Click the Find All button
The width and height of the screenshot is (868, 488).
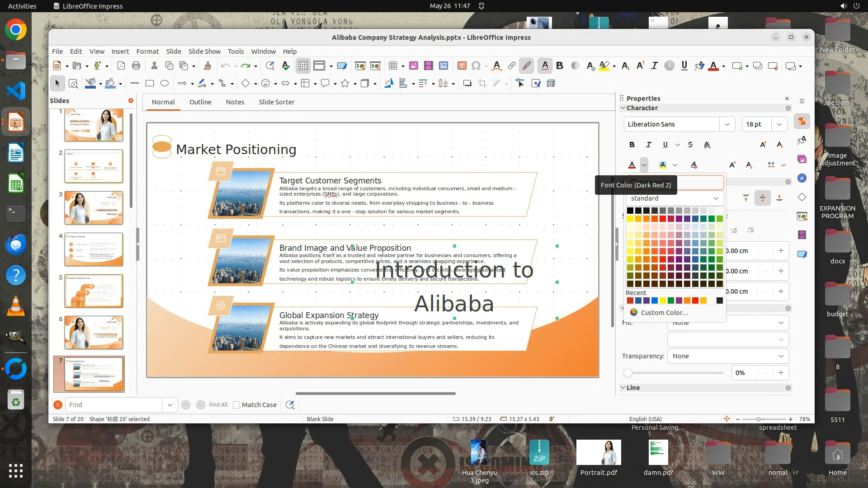click(218, 405)
